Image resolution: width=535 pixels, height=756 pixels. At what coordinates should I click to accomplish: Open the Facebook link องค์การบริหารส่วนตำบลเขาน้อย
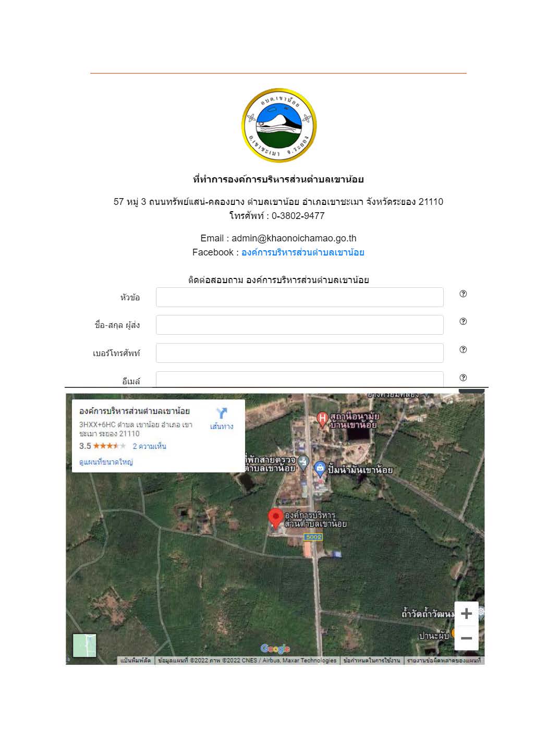pos(302,252)
